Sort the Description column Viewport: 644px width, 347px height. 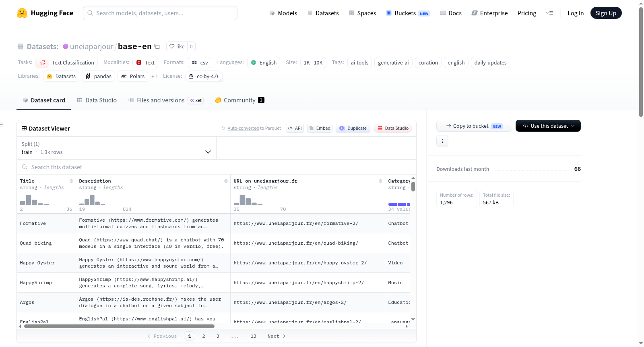(226, 181)
